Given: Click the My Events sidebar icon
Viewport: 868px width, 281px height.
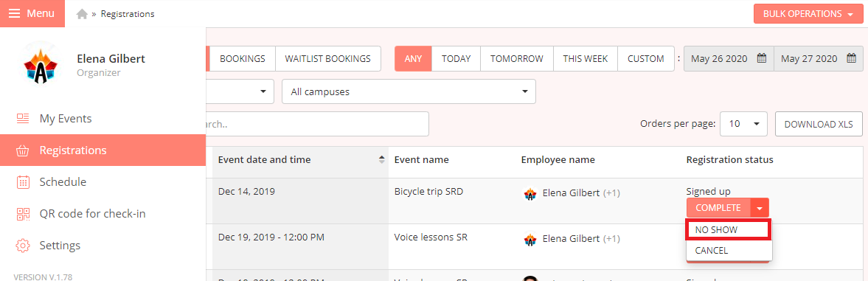Looking at the screenshot, I should tap(23, 118).
